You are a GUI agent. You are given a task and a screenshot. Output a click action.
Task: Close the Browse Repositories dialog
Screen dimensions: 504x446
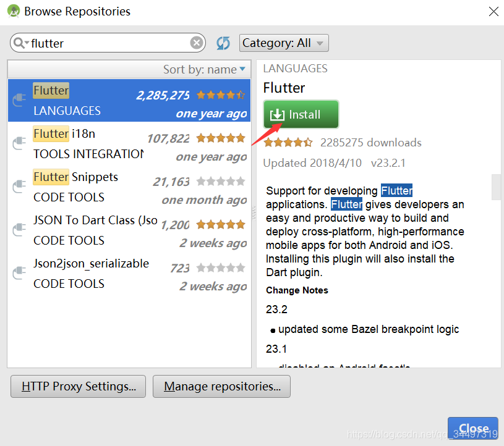(473, 427)
